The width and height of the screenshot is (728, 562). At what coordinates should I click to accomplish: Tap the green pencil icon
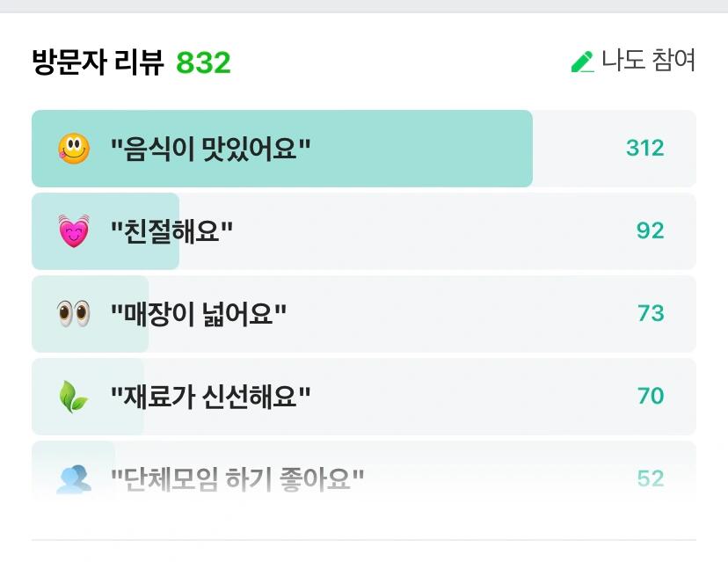(x=582, y=62)
